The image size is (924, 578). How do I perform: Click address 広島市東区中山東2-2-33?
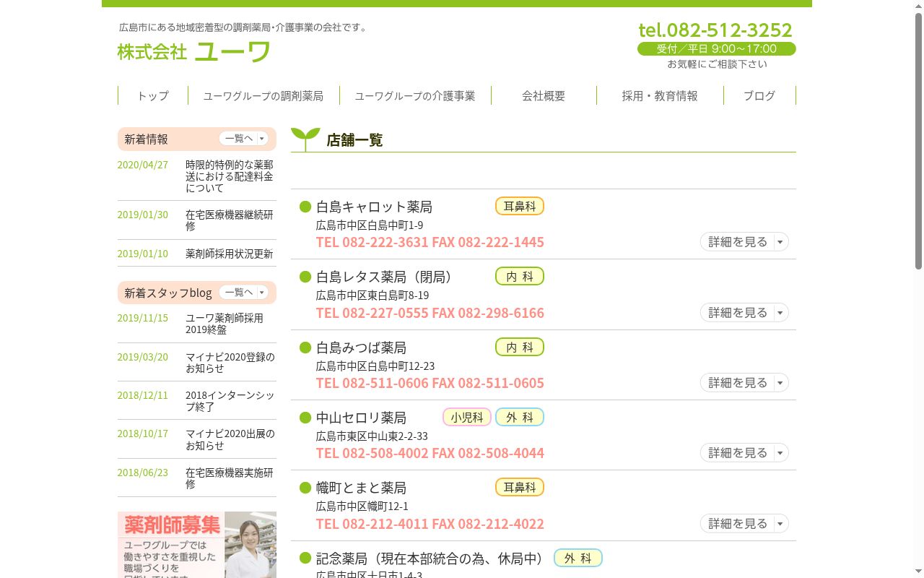(372, 436)
